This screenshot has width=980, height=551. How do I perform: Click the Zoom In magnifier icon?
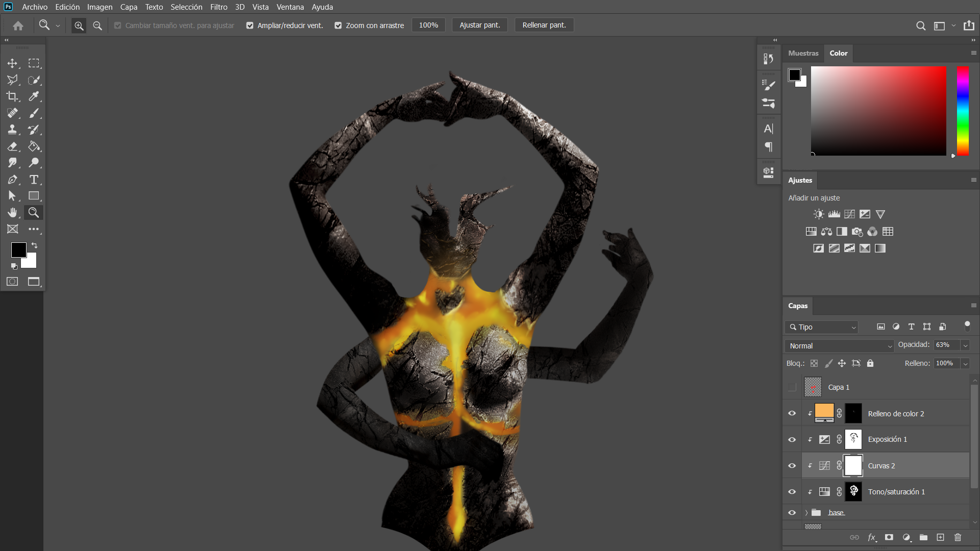tap(79, 26)
